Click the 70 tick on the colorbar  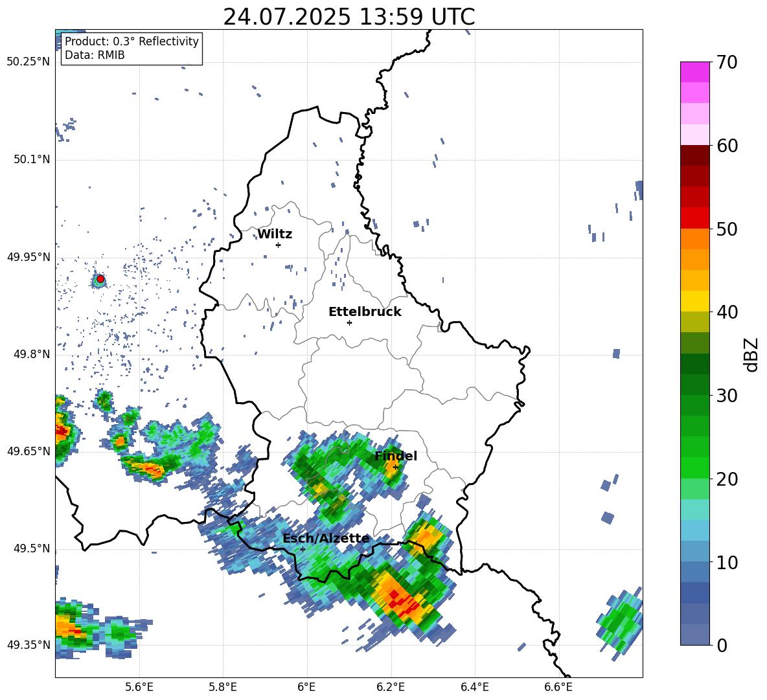click(x=726, y=63)
